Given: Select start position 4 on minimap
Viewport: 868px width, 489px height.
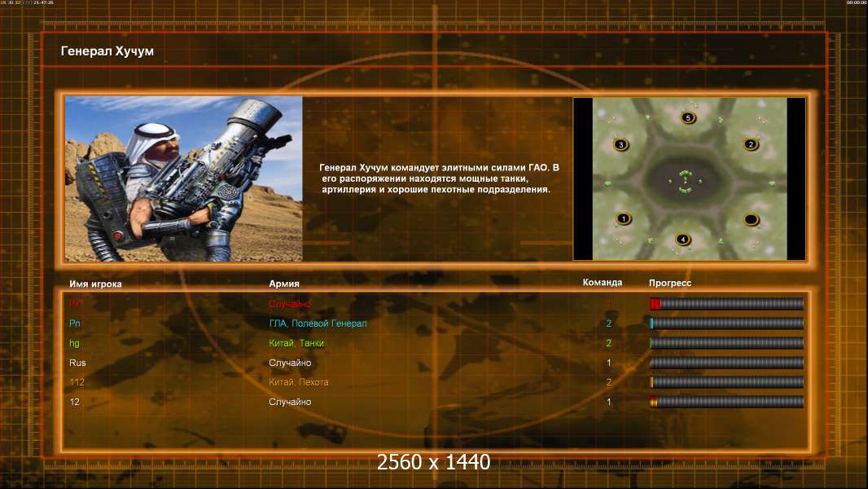Looking at the screenshot, I should (x=683, y=240).
